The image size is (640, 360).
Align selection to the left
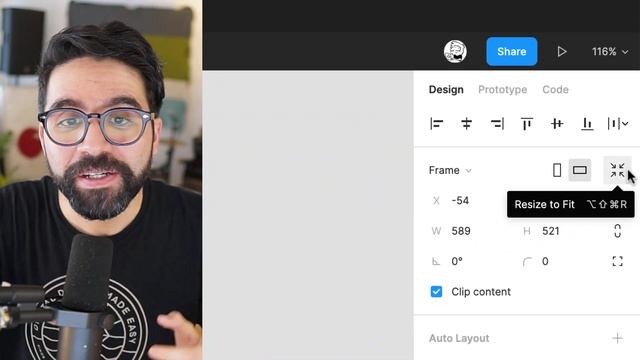coord(436,123)
